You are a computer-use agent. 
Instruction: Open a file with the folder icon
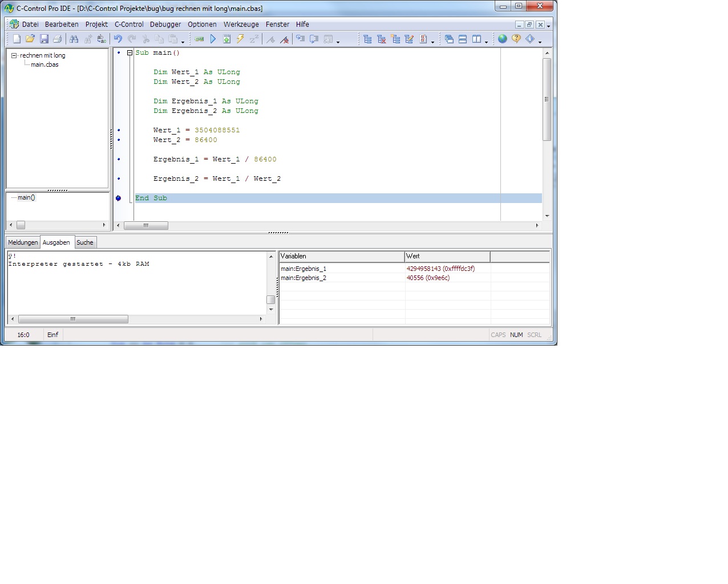click(30, 39)
